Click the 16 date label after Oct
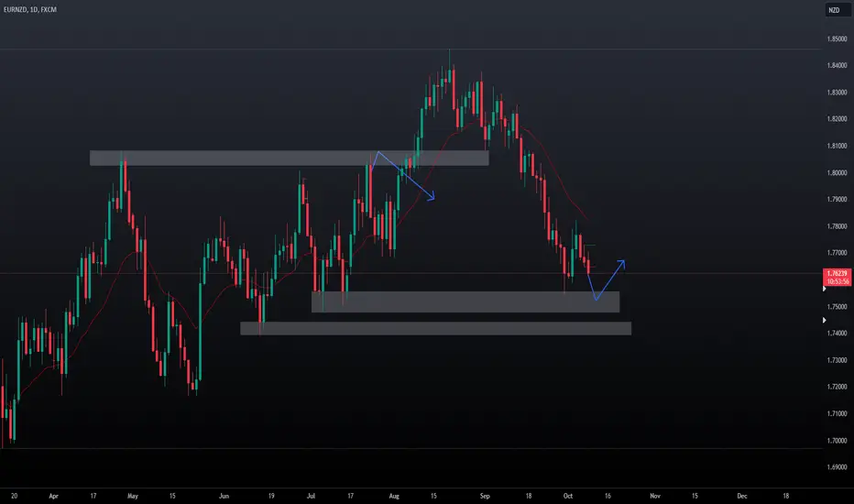Image resolution: width=854 pixels, height=504 pixels. click(608, 496)
